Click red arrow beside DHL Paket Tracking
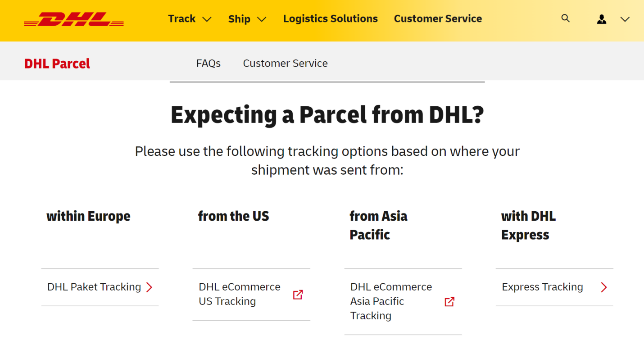 (150, 287)
